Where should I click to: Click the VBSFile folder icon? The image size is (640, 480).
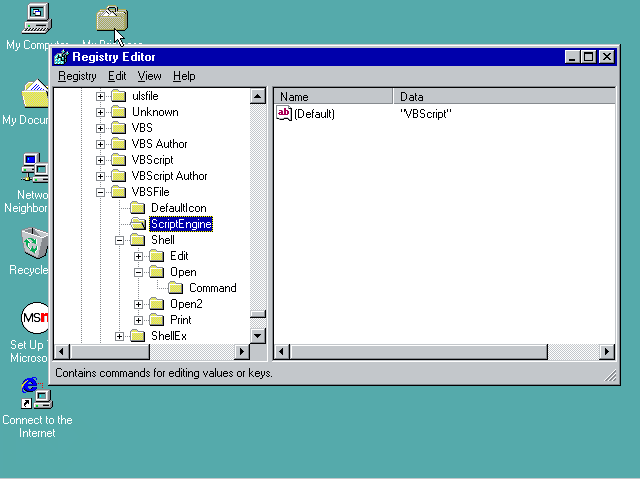(x=118, y=192)
